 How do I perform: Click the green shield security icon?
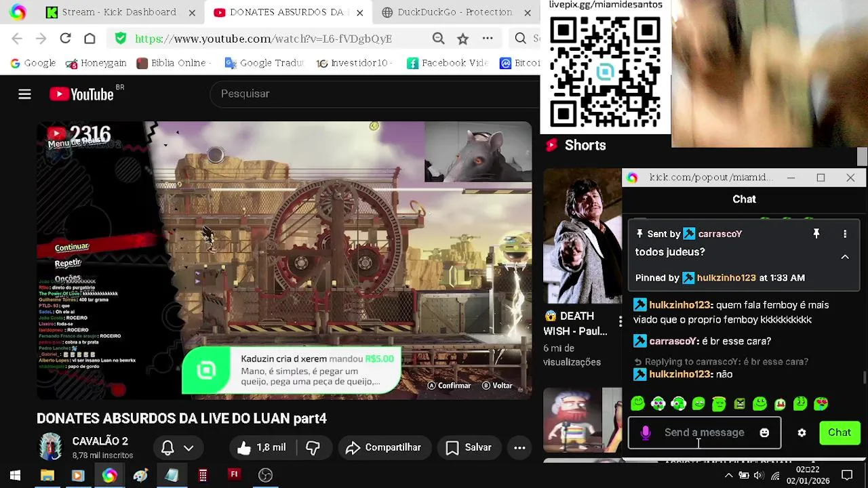pyautogui.click(x=120, y=39)
